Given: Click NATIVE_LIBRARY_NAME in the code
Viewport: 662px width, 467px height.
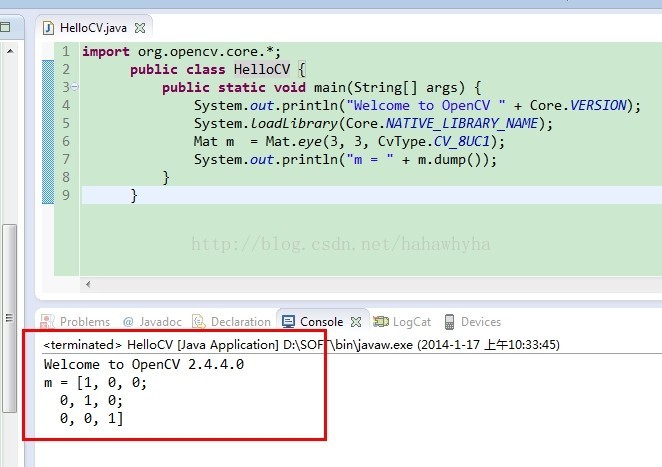Looking at the screenshot, I should 462,123.
